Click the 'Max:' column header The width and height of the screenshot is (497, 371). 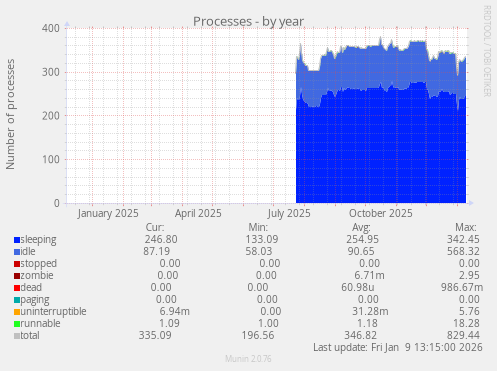(x=466, y=227)
